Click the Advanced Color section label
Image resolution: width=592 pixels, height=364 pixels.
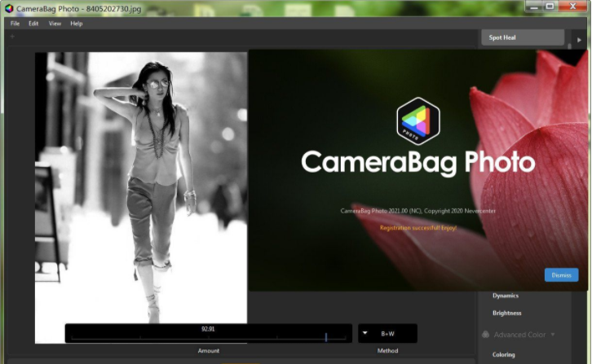(519, 335)
